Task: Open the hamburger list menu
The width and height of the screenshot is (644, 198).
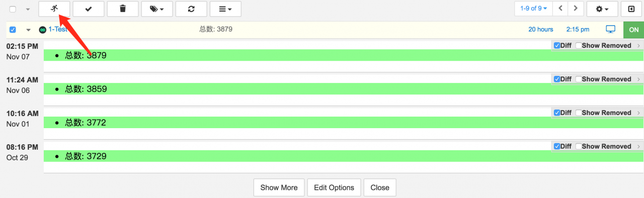Action: point(225,9)
